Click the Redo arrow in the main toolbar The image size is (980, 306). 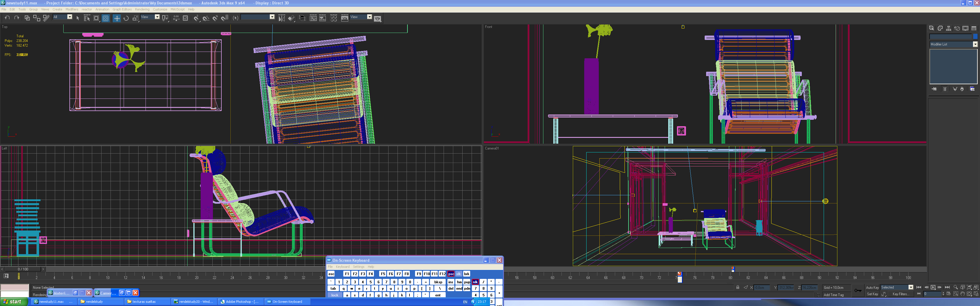tap(16, 18)
